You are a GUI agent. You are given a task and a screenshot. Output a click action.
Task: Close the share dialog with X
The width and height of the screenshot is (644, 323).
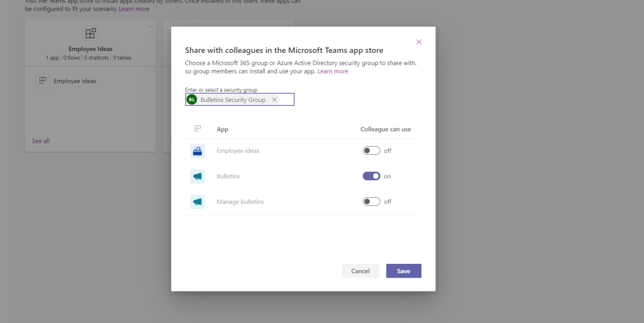(x=419, y=42)
